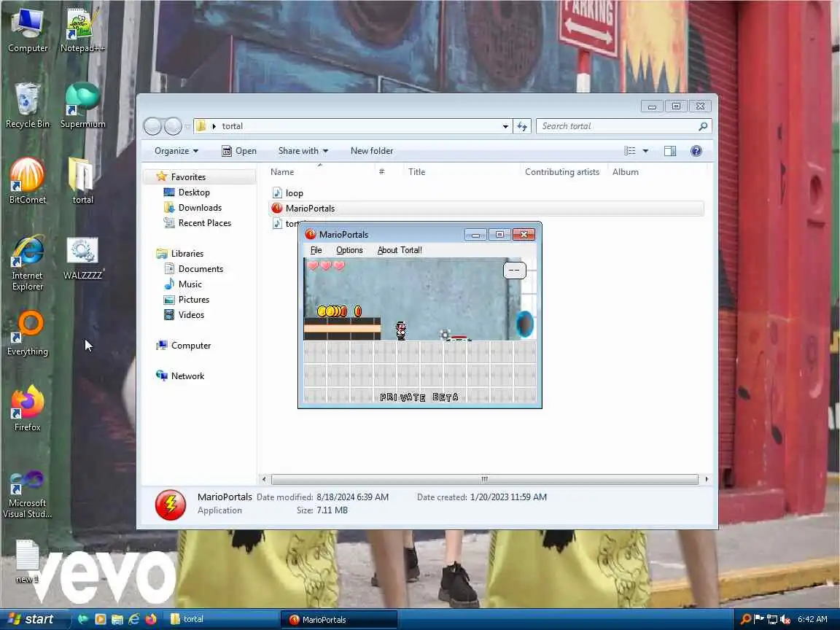
Task: Click the Start button
Action: [x=34, y=619]
